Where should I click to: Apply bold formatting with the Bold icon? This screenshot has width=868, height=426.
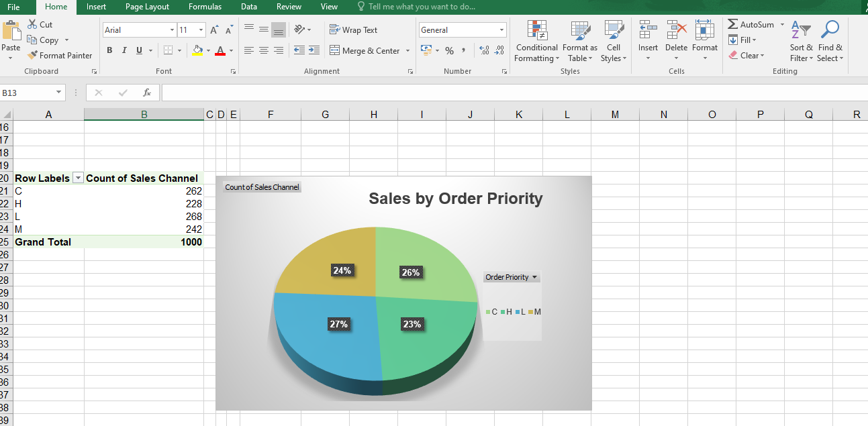click(x=109, y=50)
